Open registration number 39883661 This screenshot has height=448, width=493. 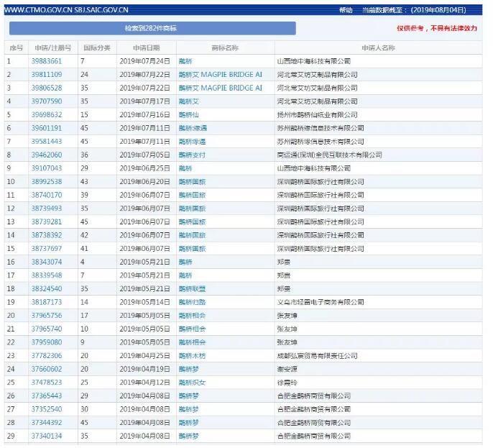(x=47, y=61)
